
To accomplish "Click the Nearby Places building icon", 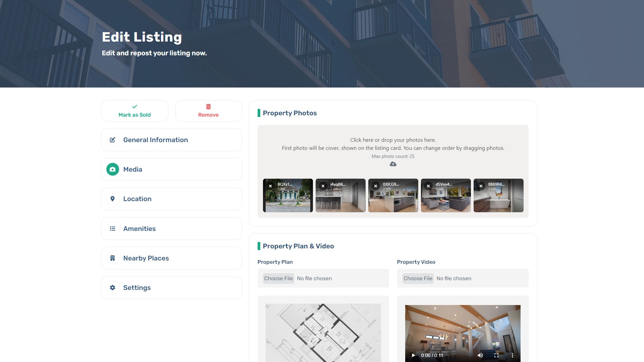I will tap(113, 258).
